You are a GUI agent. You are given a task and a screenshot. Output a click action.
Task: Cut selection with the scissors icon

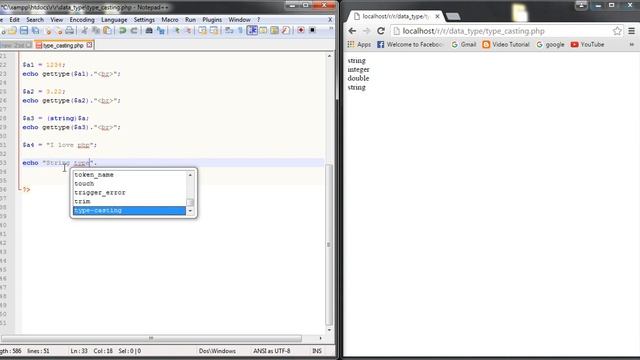click(x=84, y=31)
